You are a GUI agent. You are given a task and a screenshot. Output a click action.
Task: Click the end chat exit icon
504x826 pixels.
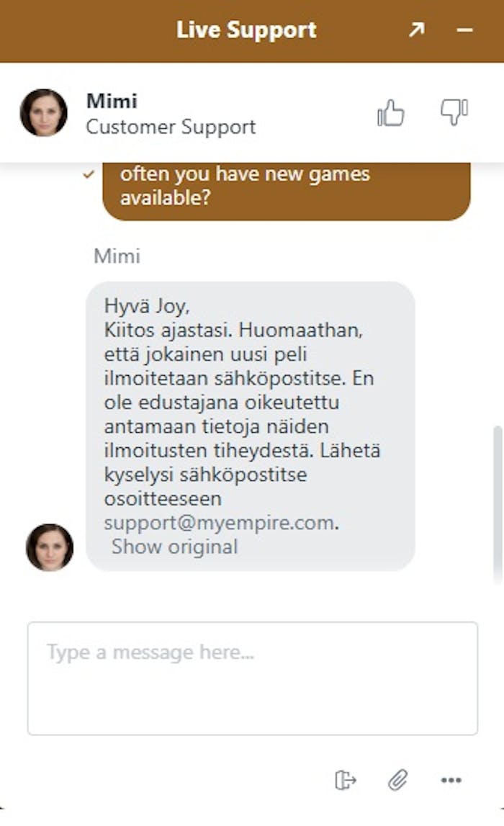pos(346,780)
